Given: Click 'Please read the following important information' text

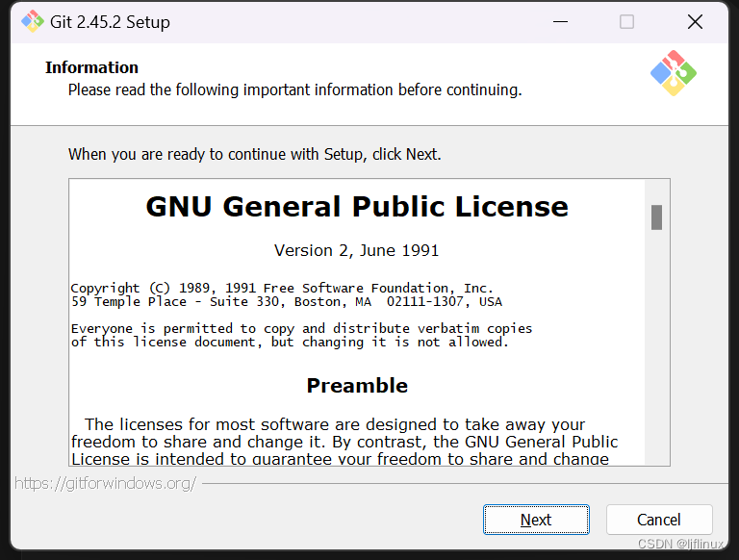Looking at the screenshot, I should pos(295,89).
